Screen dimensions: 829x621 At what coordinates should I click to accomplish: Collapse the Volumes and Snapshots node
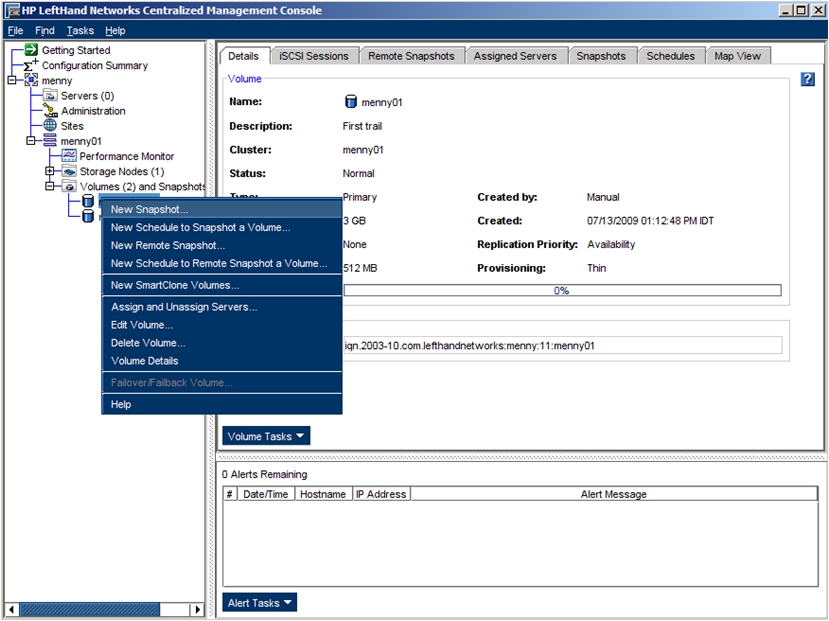click(50, 186)
